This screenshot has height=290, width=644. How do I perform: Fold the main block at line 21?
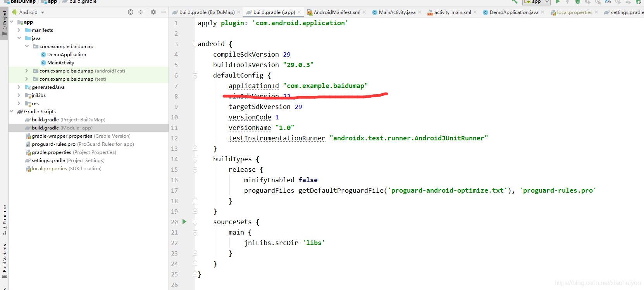[x=195, y=233]
